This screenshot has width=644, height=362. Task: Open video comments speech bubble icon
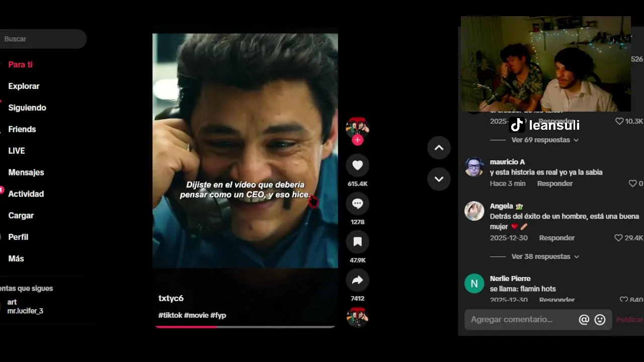pos(357,204)
